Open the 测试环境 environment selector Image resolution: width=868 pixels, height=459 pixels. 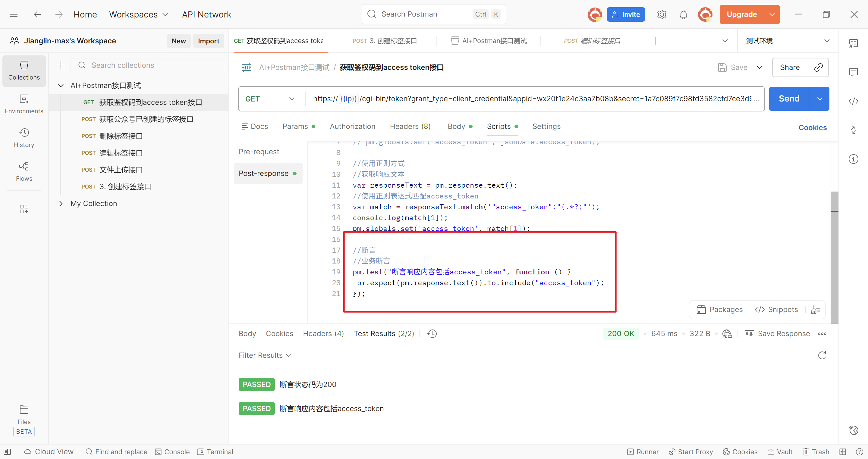[788, 41]
